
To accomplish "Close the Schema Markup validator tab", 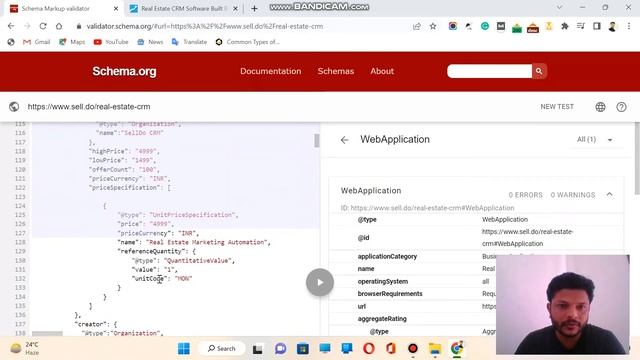I will [x=116, y=9].
